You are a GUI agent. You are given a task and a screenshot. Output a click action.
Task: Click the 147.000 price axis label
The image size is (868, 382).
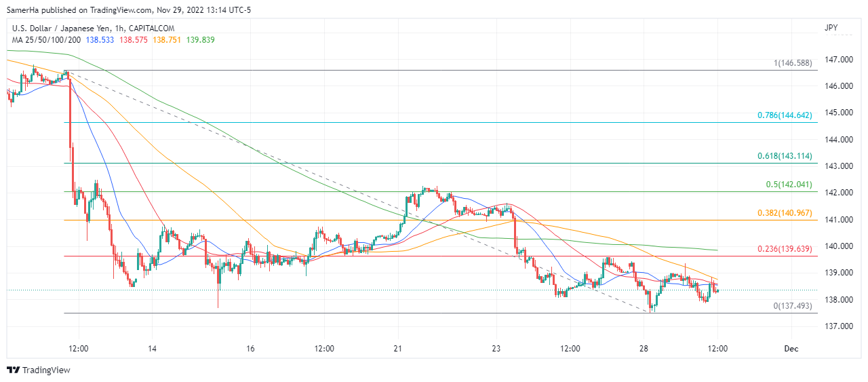(x=838, y=60)
